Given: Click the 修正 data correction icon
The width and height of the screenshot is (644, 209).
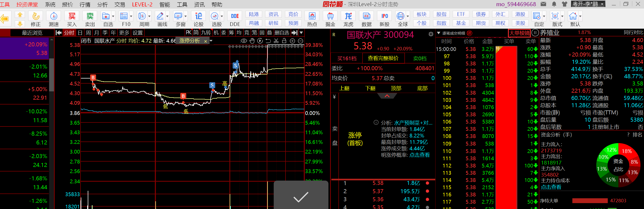Looking at the screenshot, I should (36, 16).
